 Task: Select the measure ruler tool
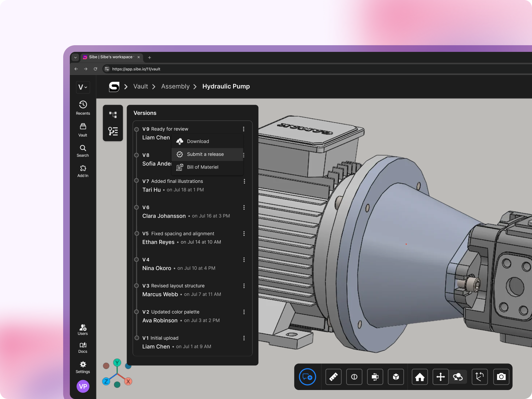(x=333, y=377)
